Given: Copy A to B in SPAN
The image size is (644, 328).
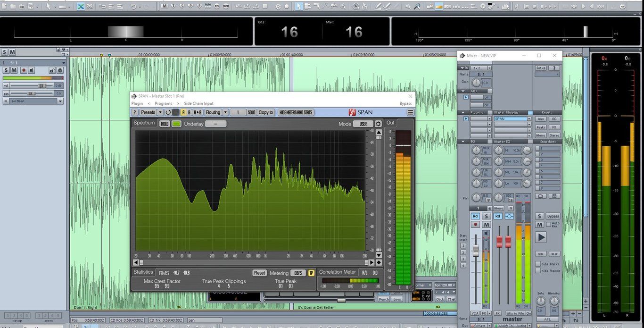Looking at the screenshot, I should pyautogui.click(x=198, y=112).
